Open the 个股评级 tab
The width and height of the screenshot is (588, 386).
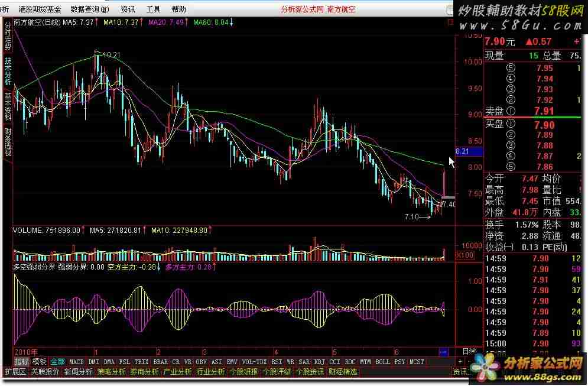pos(277,371)
